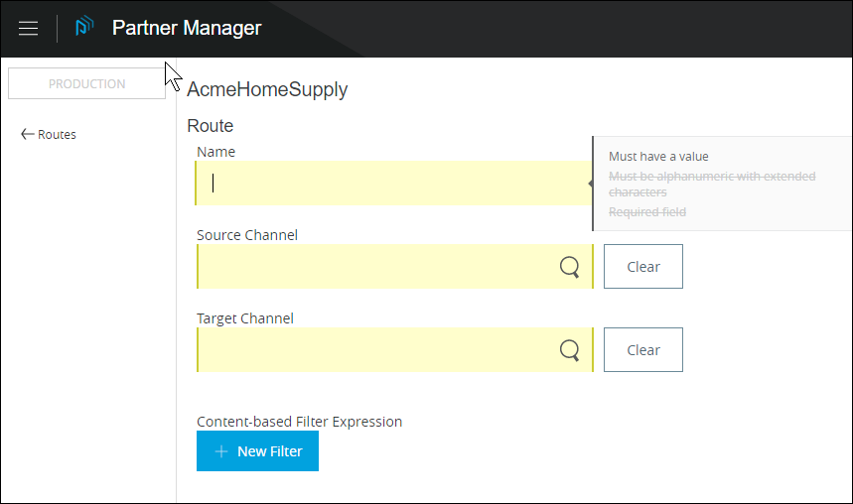Focus the route Name text field
The width and height of the screenshot is (853, 504).
click(392, 184)
